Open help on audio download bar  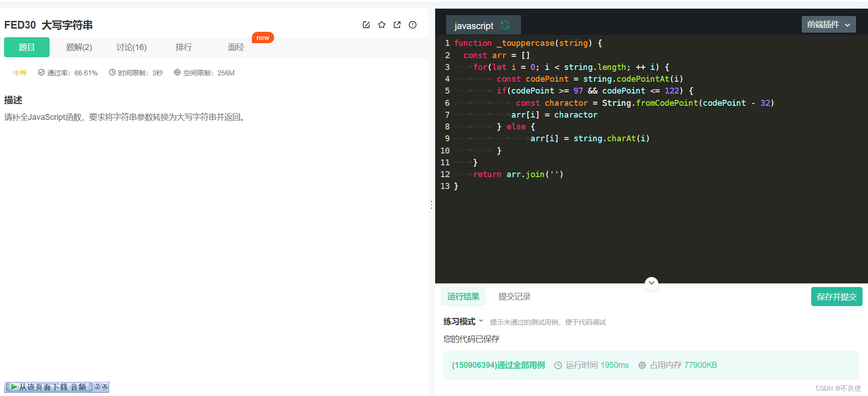pyautogui.click(x=97, y=386)
